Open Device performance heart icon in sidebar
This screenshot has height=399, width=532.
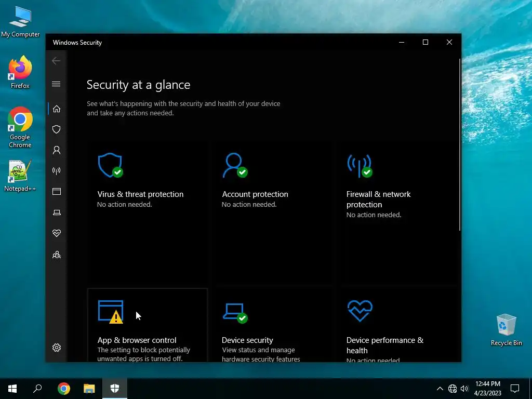(x=56, y=233)
